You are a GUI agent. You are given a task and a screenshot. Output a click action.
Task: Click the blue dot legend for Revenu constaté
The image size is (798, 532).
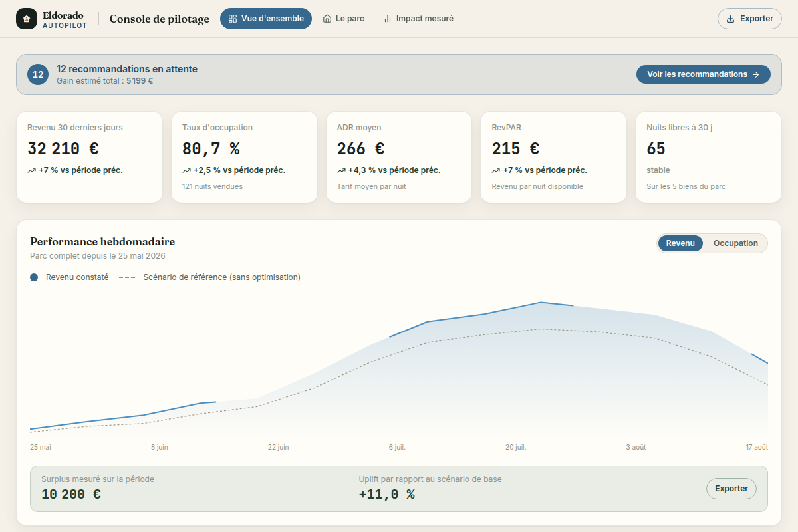(34, 277)
